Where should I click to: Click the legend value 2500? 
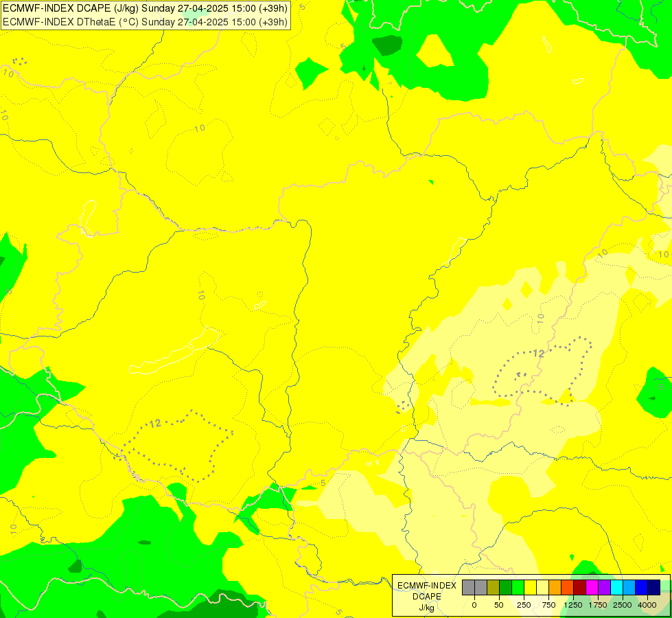click(623, 605)
